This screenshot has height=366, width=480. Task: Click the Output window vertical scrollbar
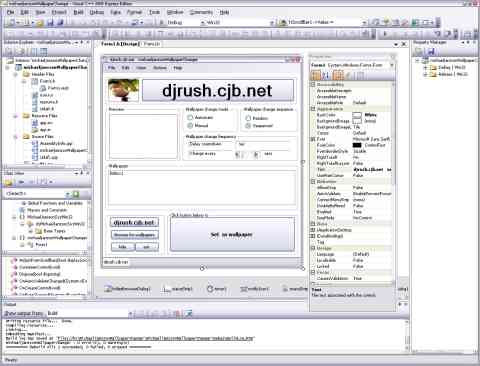pos(407,335)
